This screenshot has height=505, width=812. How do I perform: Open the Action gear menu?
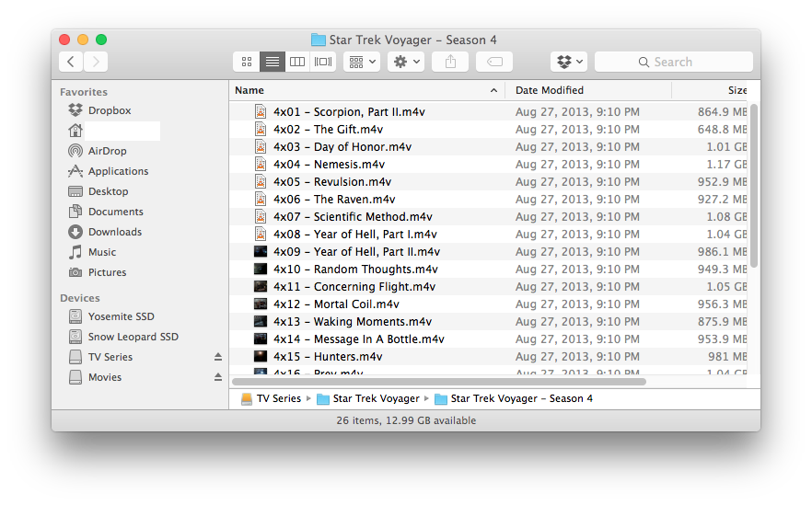point(406,63)
